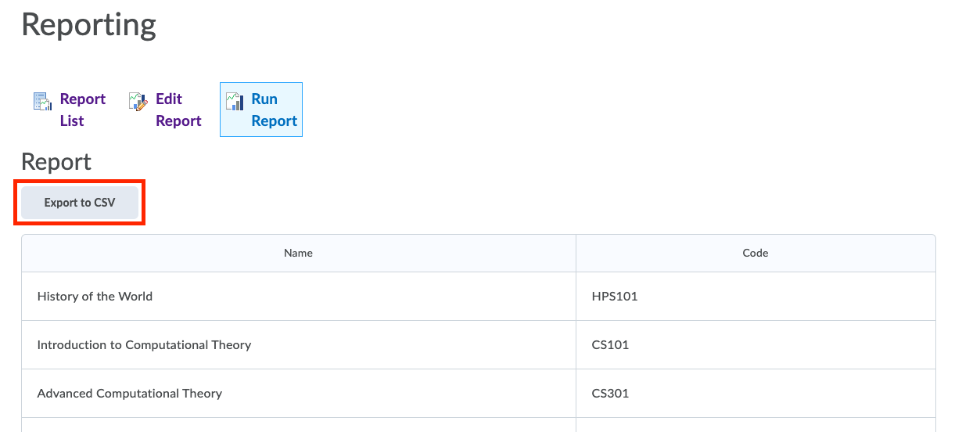Click Advanced Computational Theory row name

click(130, 394)
